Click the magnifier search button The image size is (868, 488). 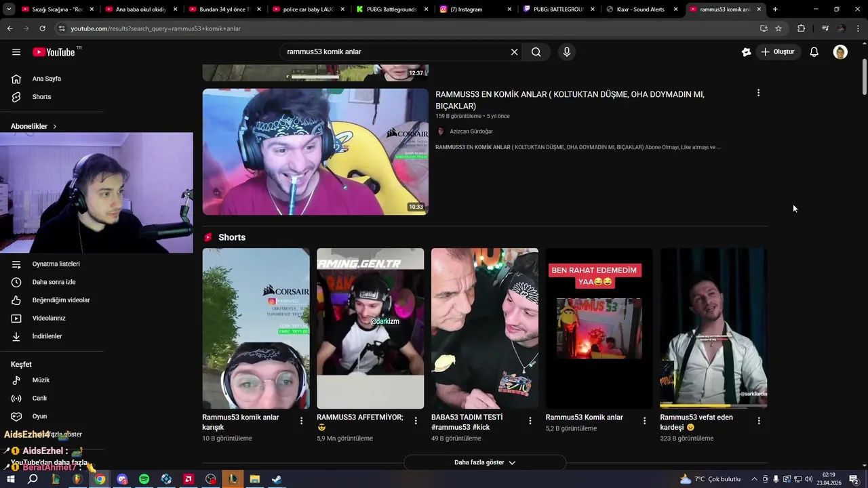[x=536, y=52]
